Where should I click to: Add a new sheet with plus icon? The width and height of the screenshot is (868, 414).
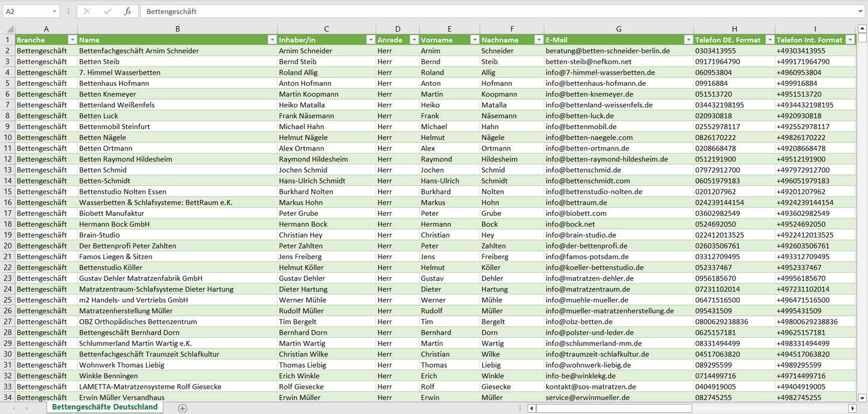[x=183, y=408]
